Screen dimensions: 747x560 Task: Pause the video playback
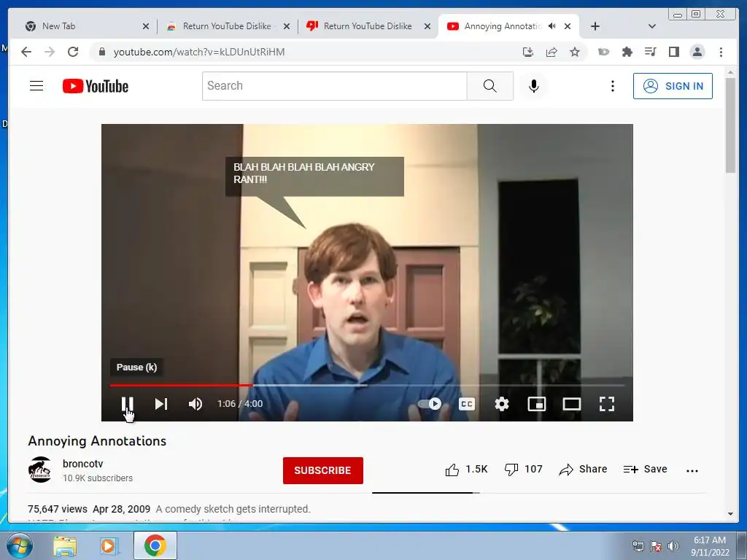tap(127, 404)
